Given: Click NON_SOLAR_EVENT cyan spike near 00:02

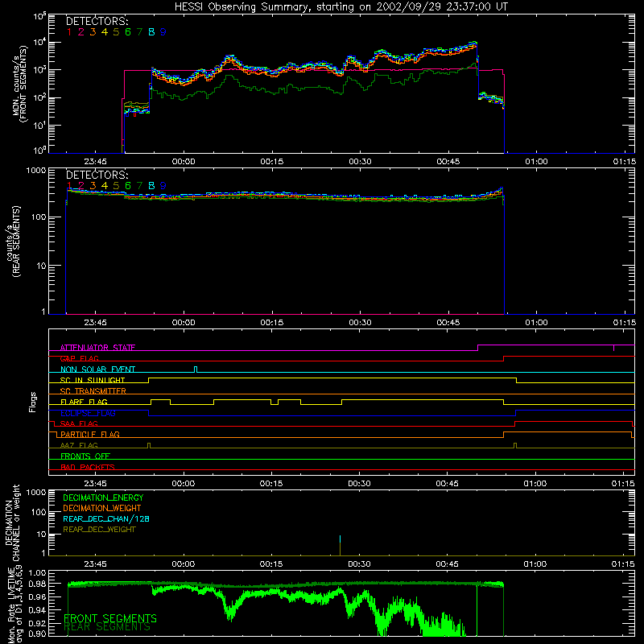Looking at the screenshot, I should tap(196, 369).
